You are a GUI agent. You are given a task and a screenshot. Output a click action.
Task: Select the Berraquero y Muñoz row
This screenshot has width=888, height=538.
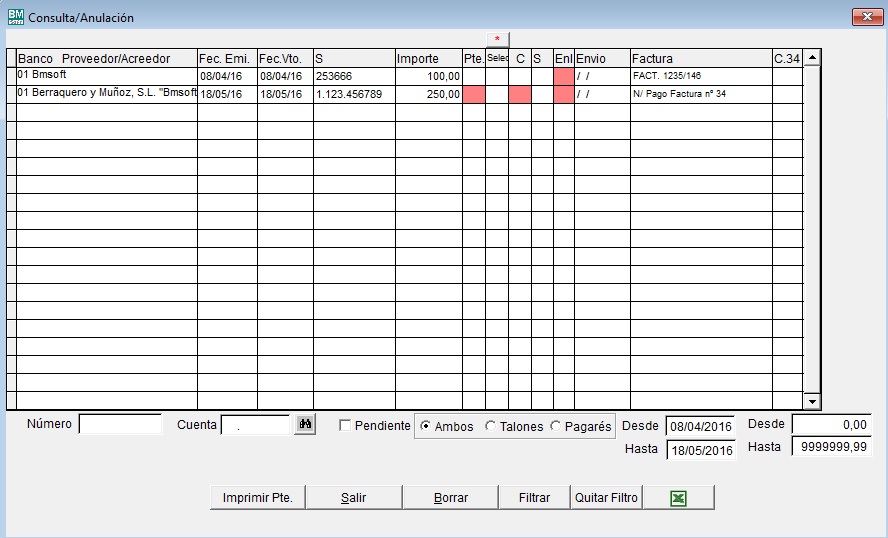click(x=107, y=94)
